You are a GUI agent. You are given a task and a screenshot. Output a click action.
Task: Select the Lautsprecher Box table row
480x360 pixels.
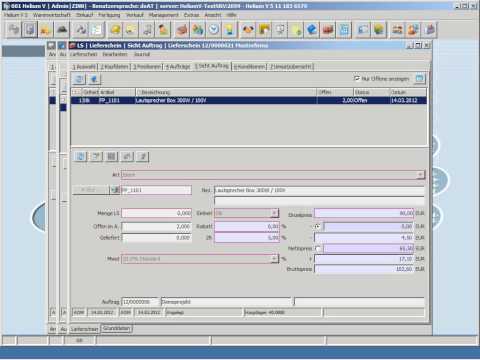click(249, 100)
